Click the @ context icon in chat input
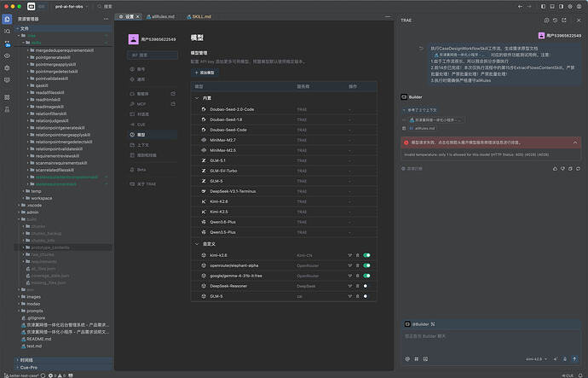Viewport: 588px width, 378px height. (x=407, y=359)
